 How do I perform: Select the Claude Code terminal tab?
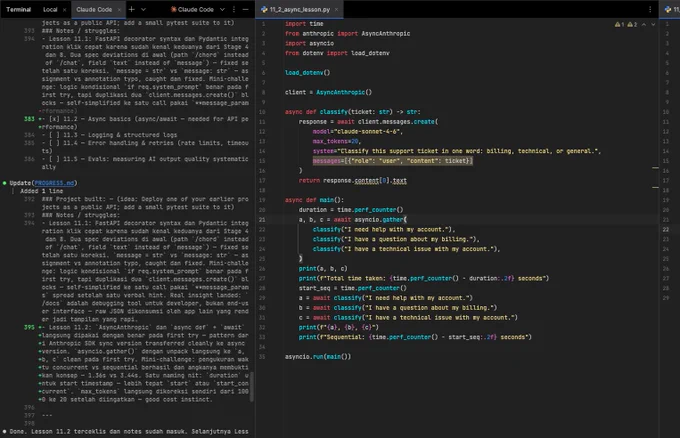[x=94, y=10]
